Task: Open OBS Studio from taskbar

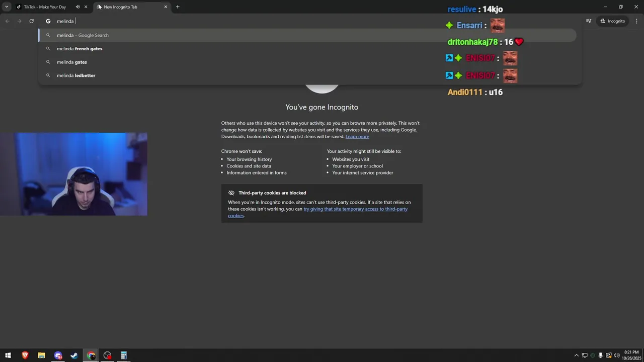Action: pos(107,355)
